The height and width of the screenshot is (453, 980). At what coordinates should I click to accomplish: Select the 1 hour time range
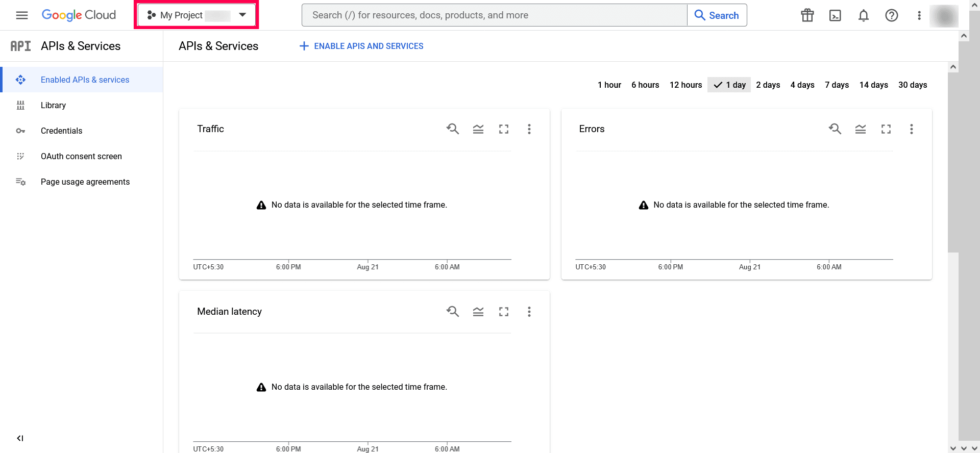pyautogui.click(x=609, y=85)
